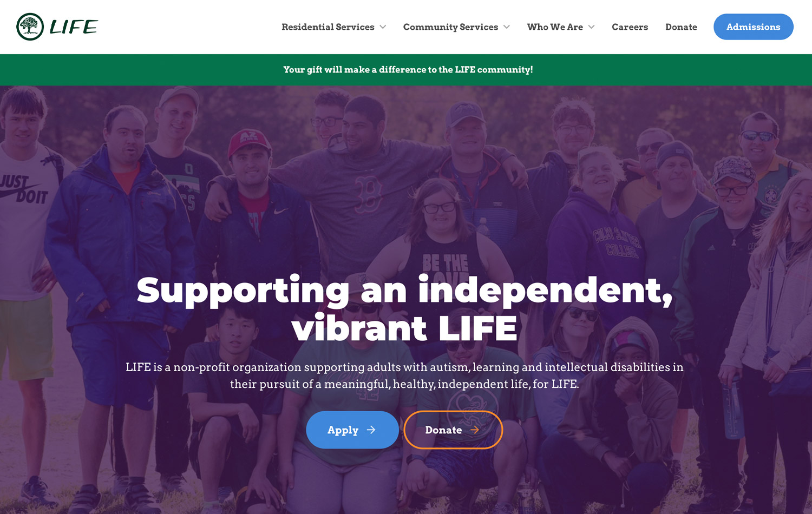The image size is (812, 514).
Task: Expand the Community Services chevron
Action: coord(507,27)
